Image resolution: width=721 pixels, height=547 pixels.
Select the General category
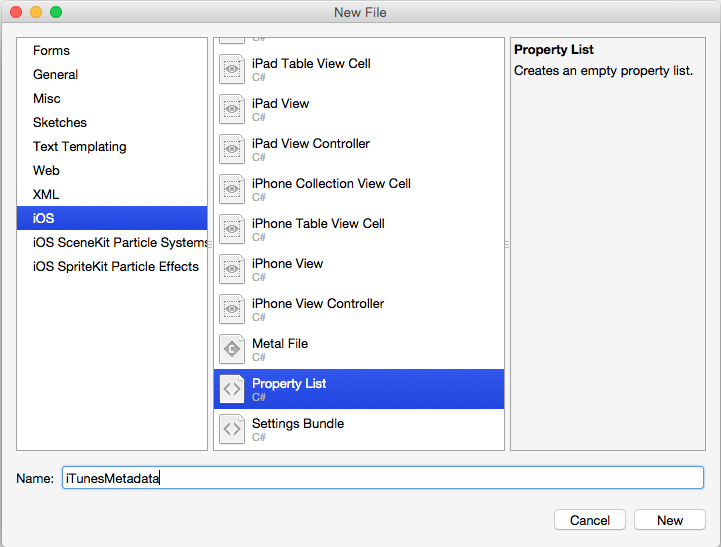(x=55, y=75)
